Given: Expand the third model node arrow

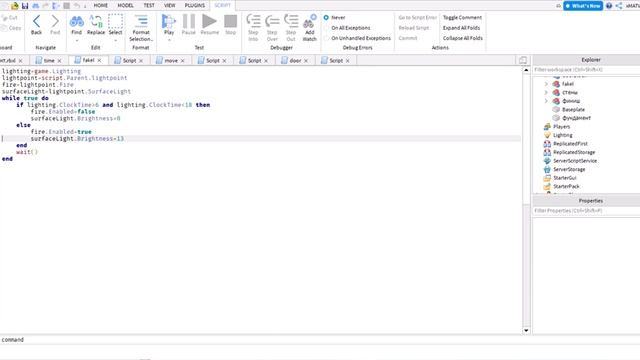Looking at the screenshot, I should [546, 101].
